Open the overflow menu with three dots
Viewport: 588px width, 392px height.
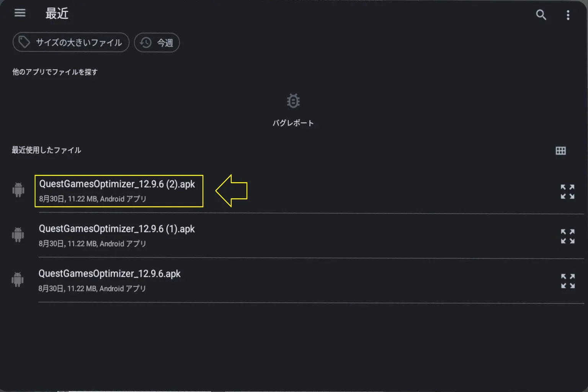[x=568, y=15]
